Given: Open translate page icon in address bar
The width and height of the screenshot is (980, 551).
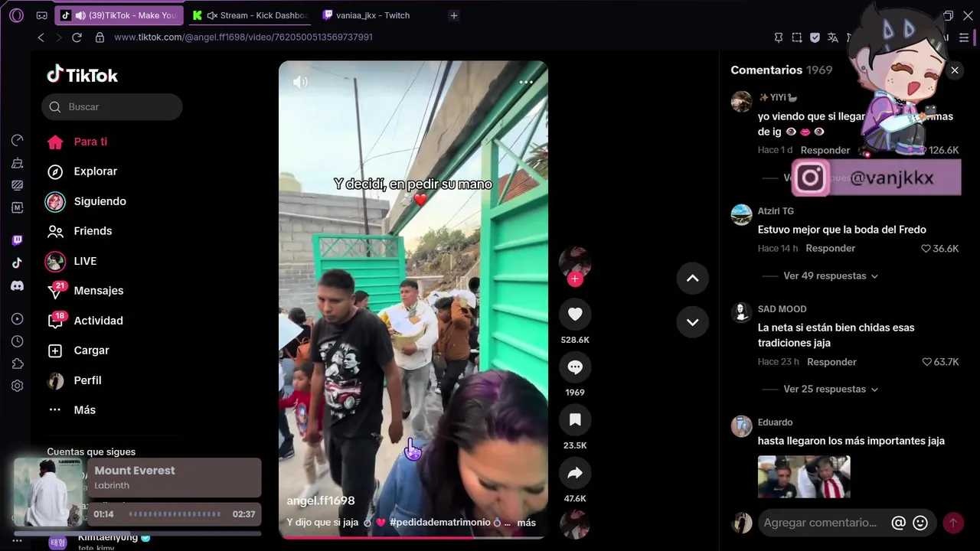Looking at the screenshot, I should point(833,37).
